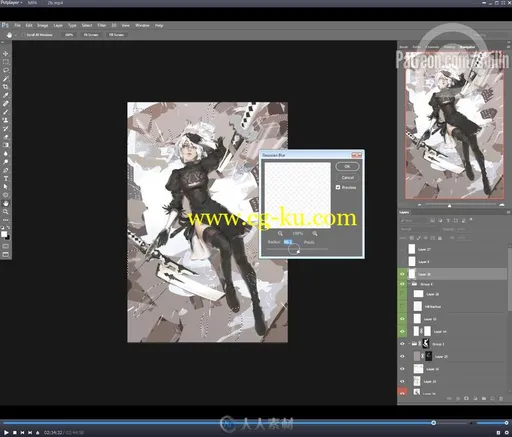Select the Dodge tool

coord(6,162)
